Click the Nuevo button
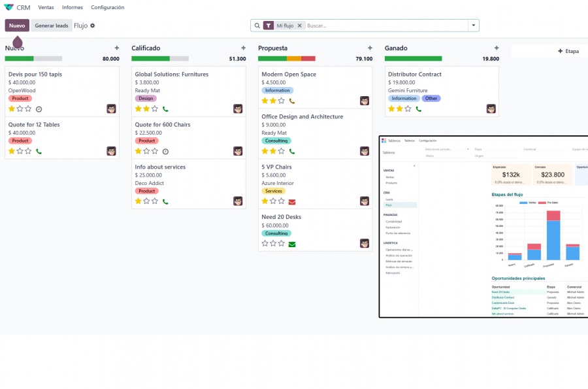The image size is (588, 389). 16,25
